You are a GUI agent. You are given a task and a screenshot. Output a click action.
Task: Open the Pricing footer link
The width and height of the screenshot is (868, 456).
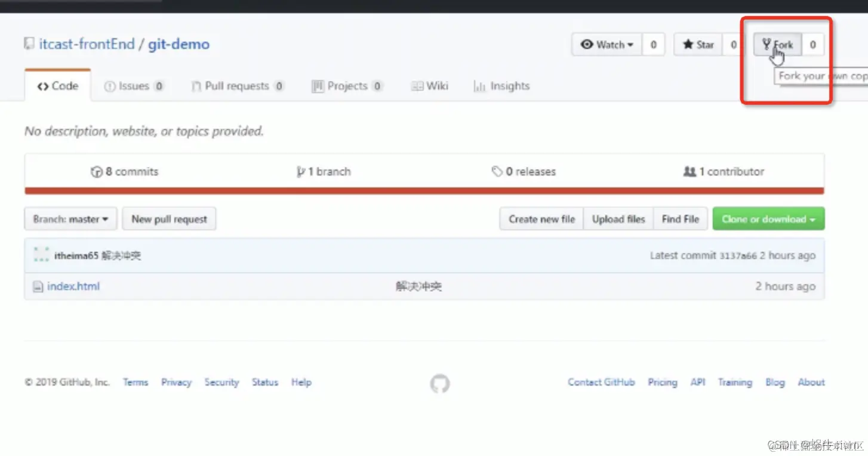[663, 383]
